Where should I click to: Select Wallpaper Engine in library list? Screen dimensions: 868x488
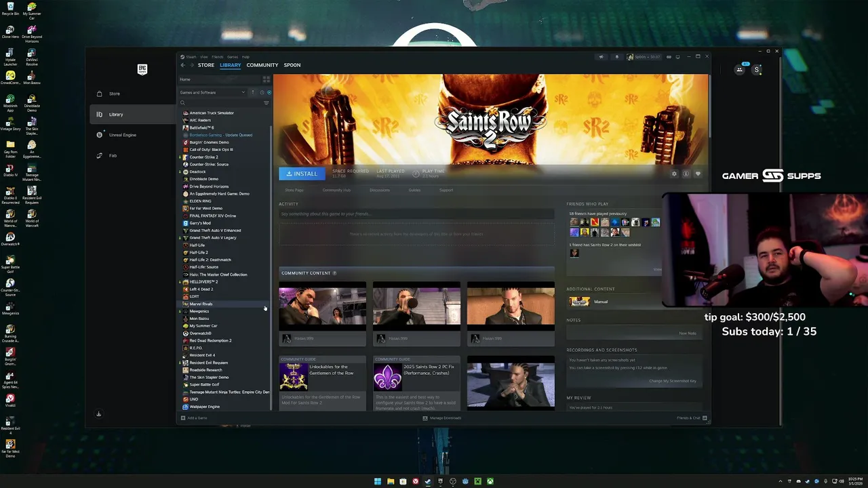click(x=204, y=407)
